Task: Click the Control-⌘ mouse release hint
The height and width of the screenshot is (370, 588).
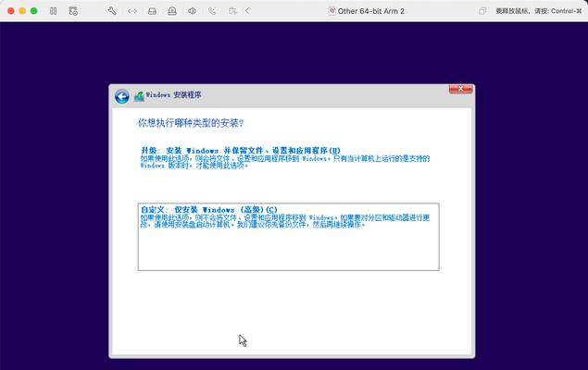Action: click(539, 11)
